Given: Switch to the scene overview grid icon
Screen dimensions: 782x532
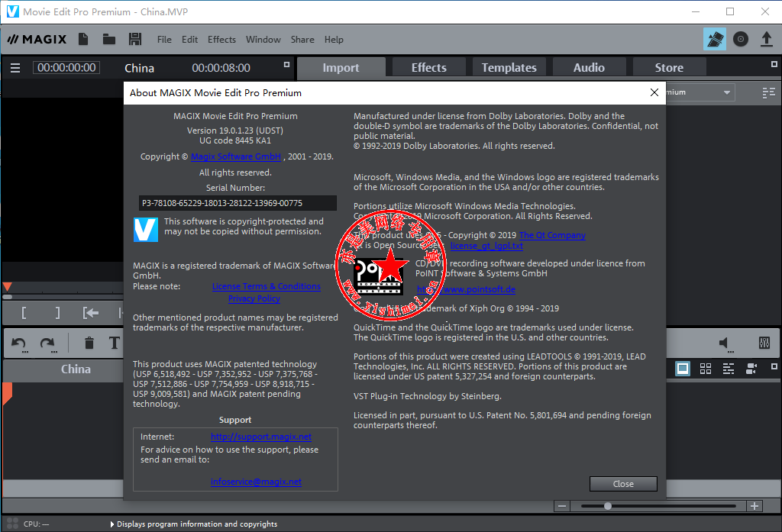Looking at the screenshot, I should pos(706,369).
